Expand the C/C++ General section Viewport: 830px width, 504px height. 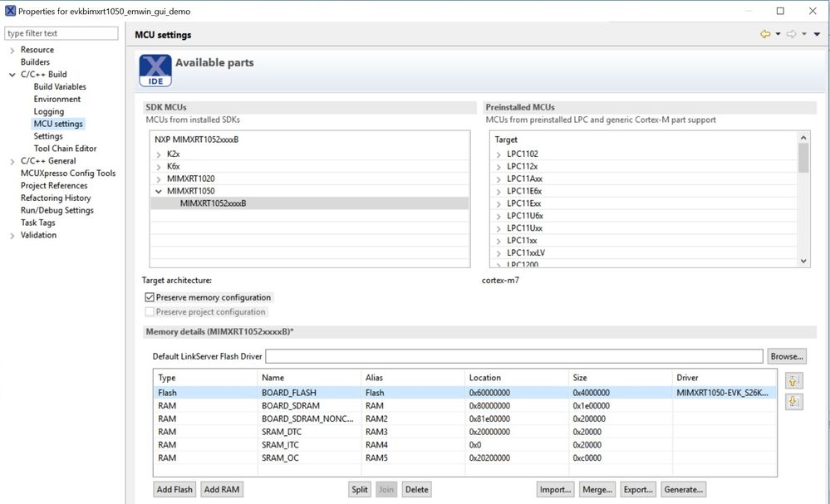coord(12,161)
